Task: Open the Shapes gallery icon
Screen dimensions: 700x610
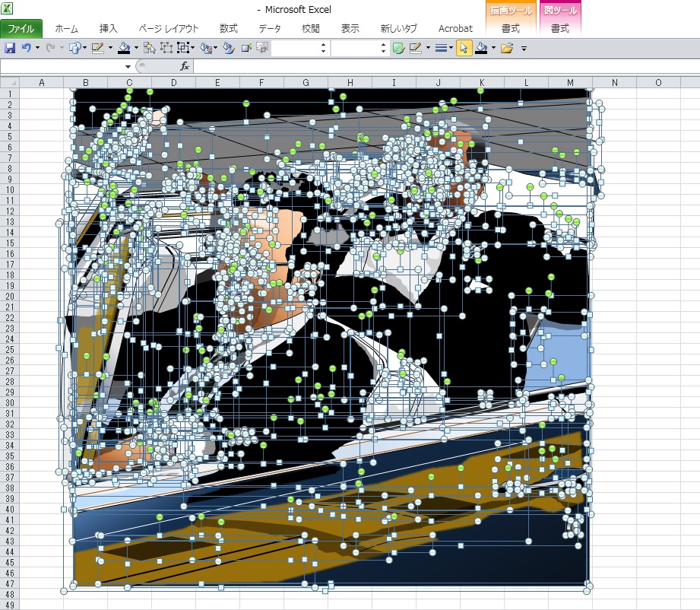Action: [x=75, y=48]
